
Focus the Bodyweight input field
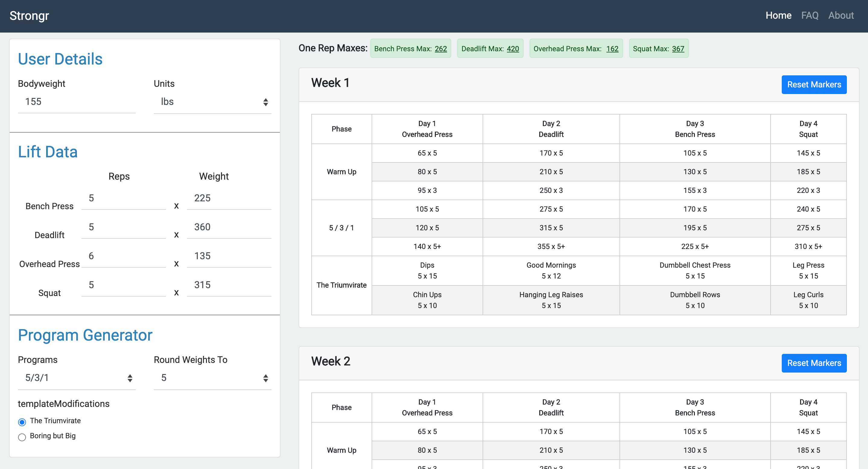pyautogui.click(x=77, y=102)
